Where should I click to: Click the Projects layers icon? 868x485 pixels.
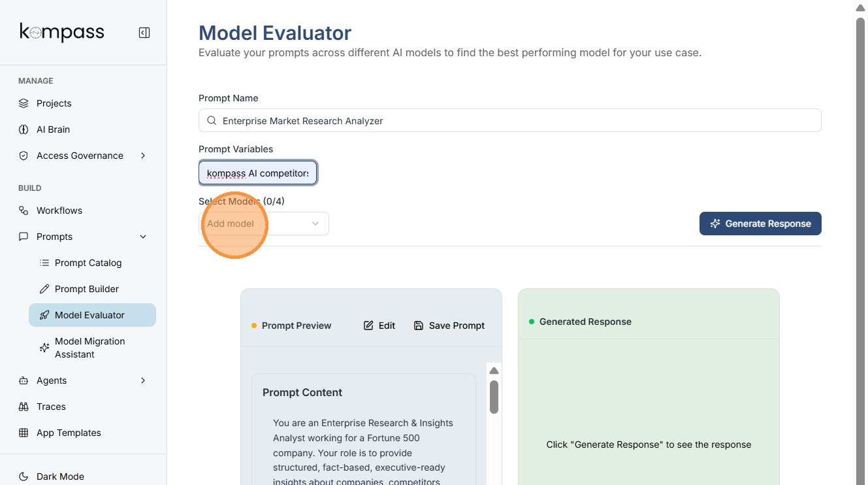pyautogui.click(x=24, y=103)
